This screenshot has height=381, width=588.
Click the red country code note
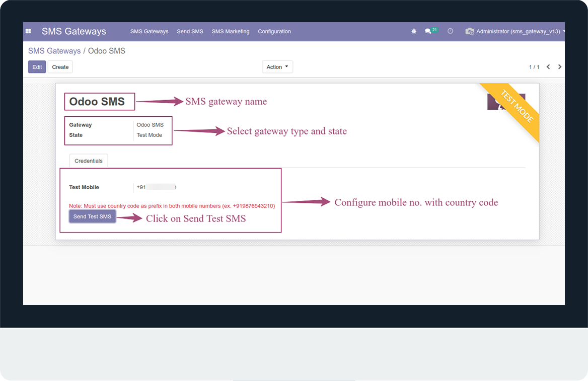point(172,206)
